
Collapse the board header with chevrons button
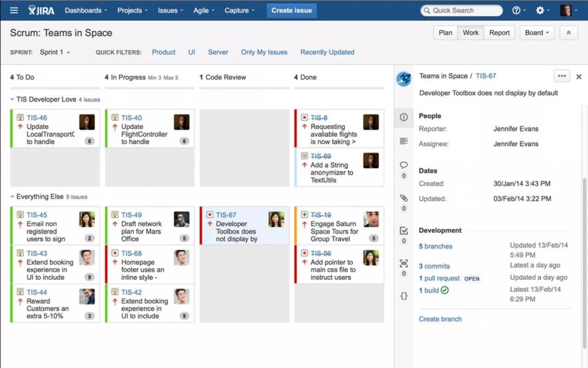(569, 33)
